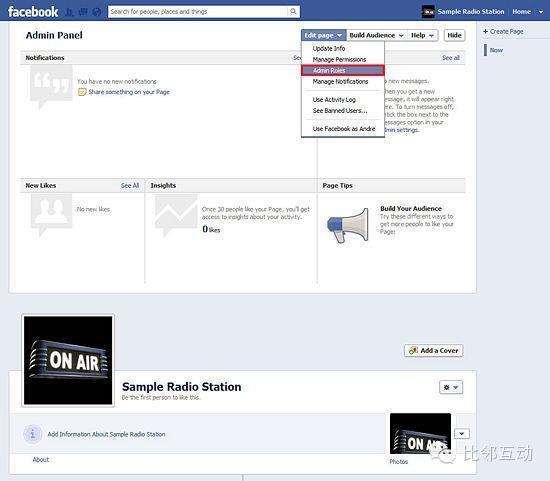Click the megaphone Build Your Audience icon

348,225
